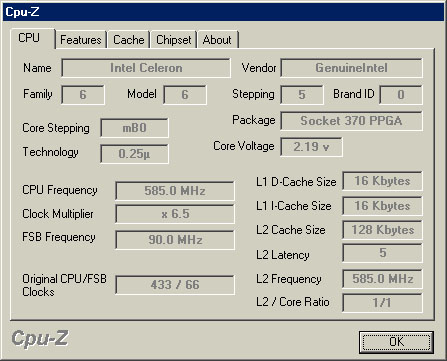Click the "Core Stepping" label text
447x361 pixels.
click(56, 128)
